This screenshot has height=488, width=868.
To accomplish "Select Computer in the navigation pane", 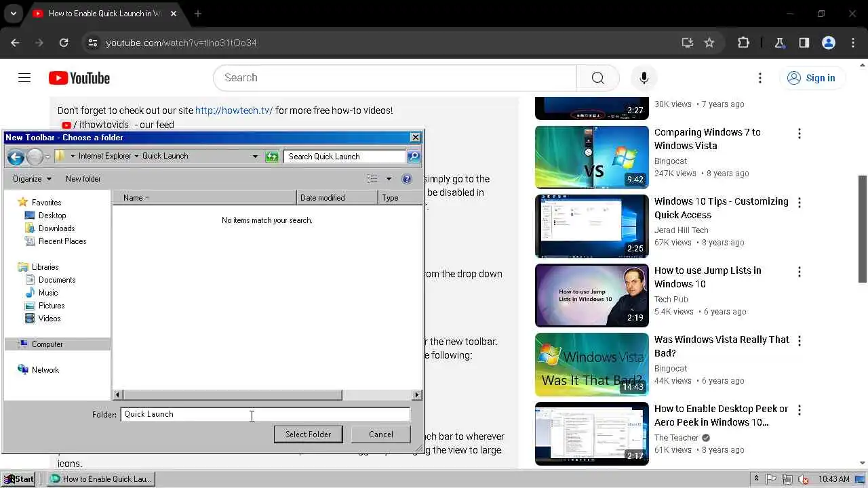I will click(x=57, y=344).
